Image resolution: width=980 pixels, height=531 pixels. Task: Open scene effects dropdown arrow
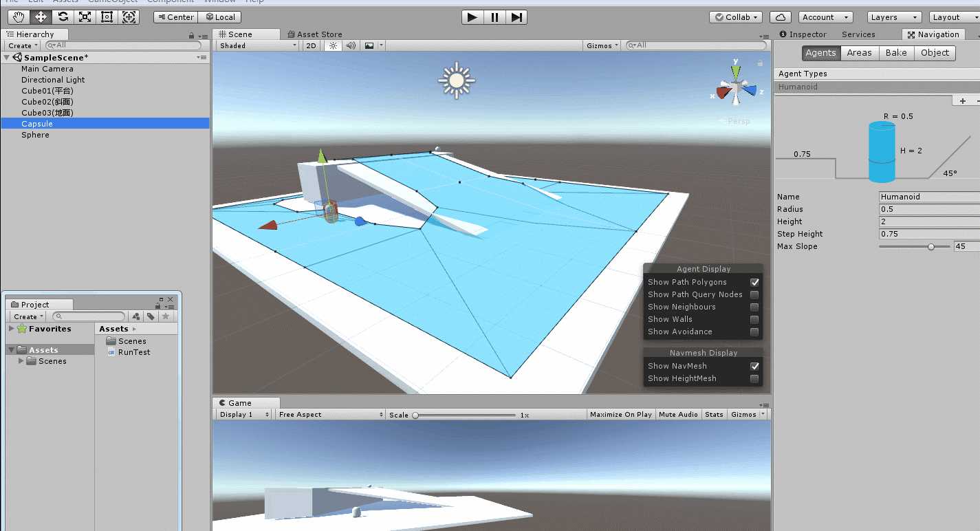click(381, 45)
